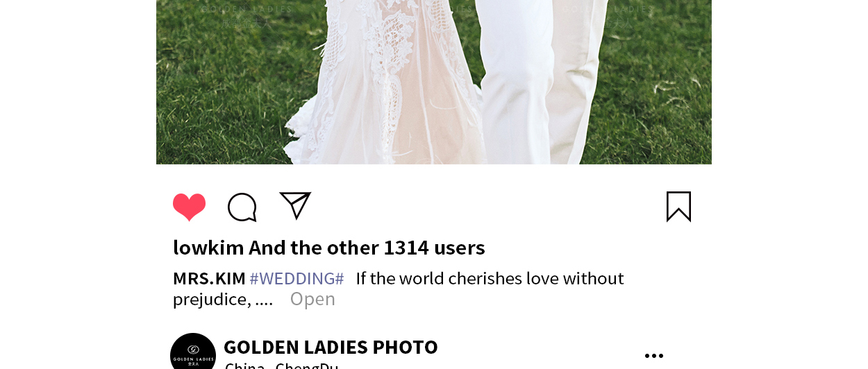Viewport: 868px width, 369px height.
Task: Share post using paper plane icon
Action: click(295, 205)
